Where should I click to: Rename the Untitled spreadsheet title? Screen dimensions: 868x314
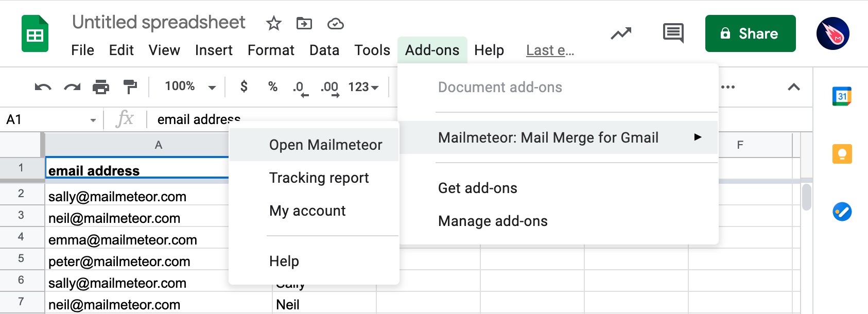[159, 23]
